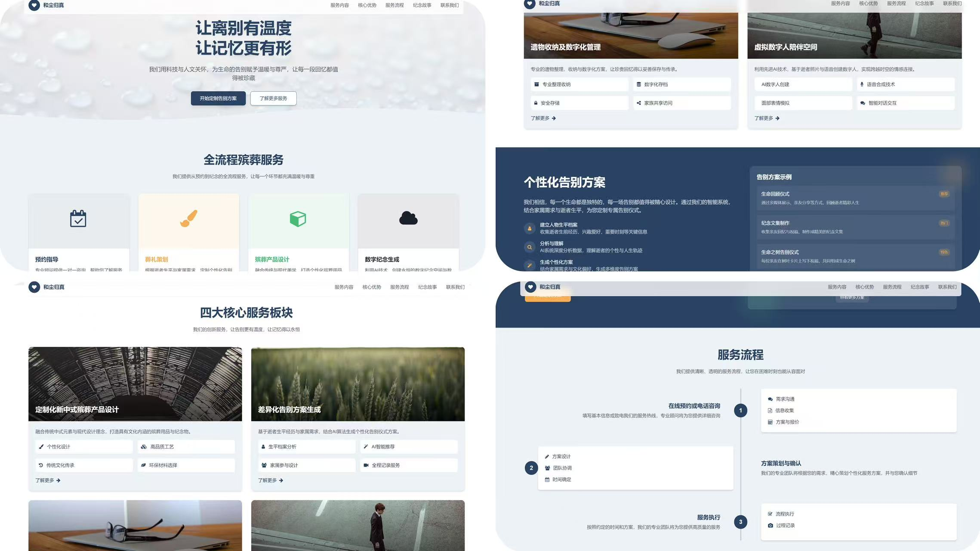
Task: Click the cloud icon on the 数字纪念生成 card
Action: pos(408,218)
